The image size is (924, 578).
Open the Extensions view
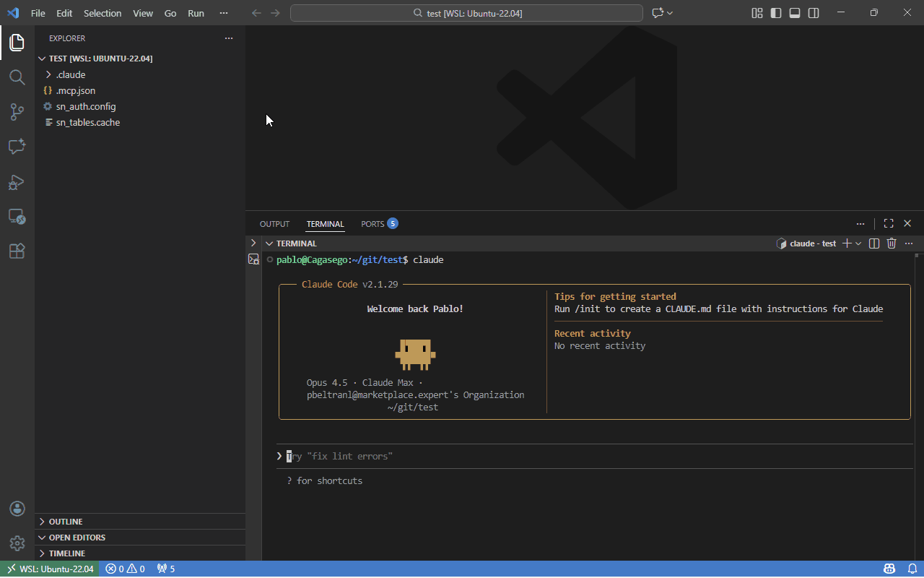[17, 251]
